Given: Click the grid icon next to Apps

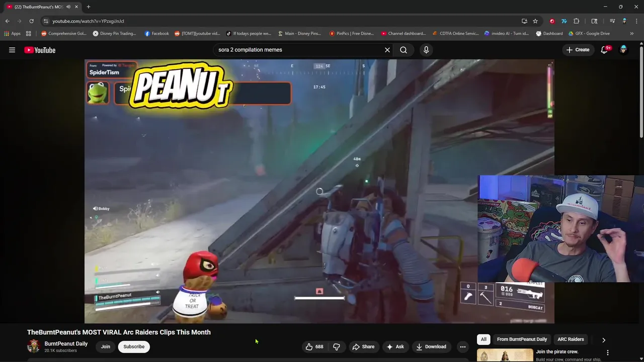Looking at the screenshot, I should (x=29, y=34).
